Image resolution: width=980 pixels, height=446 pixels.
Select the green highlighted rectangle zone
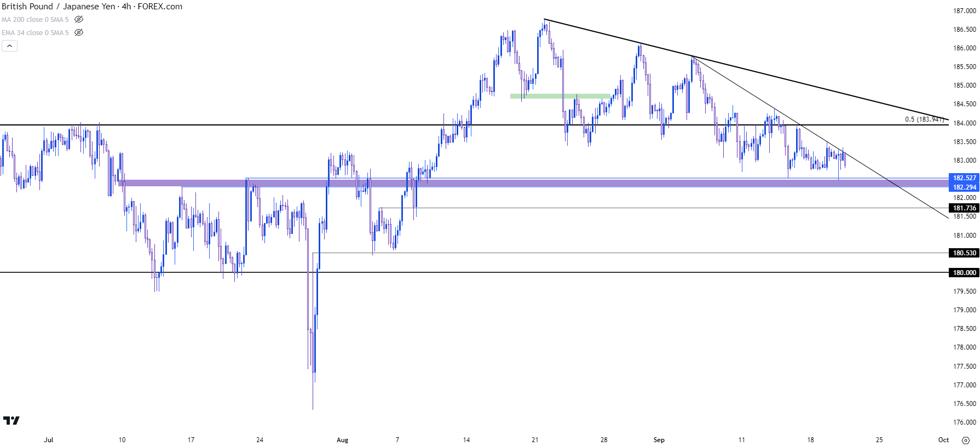pos(560,96)
